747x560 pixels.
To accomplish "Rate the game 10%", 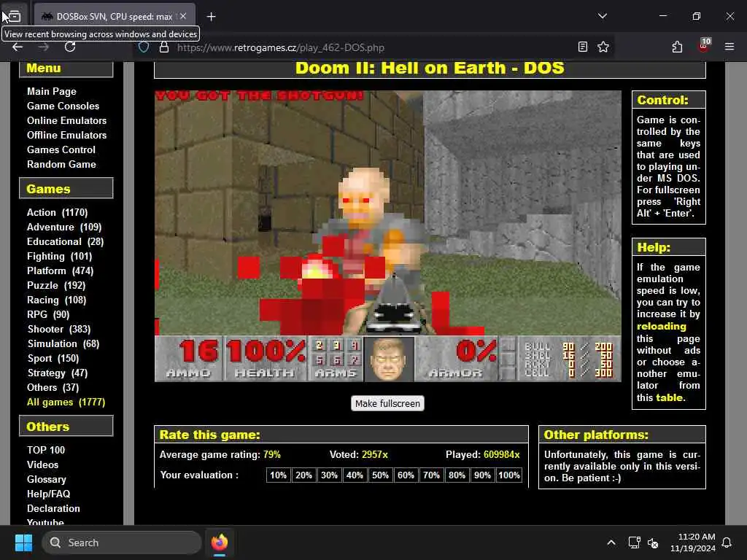I will 278,475.
